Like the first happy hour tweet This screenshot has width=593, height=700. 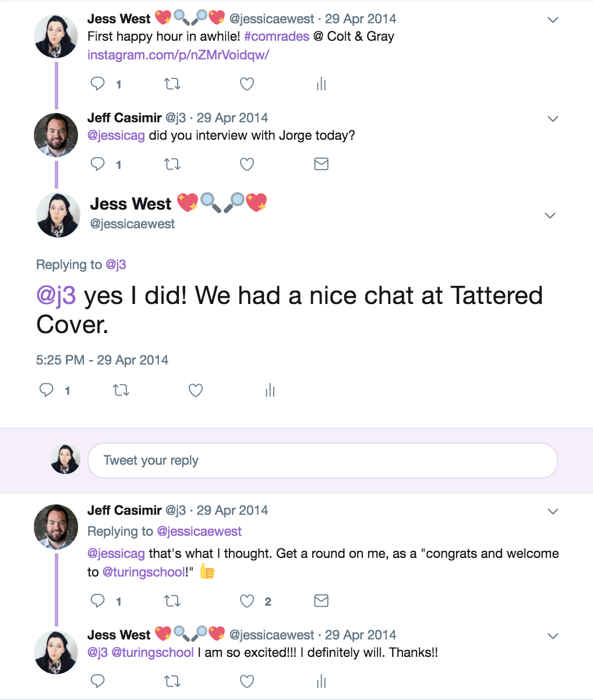click(247, 84)
